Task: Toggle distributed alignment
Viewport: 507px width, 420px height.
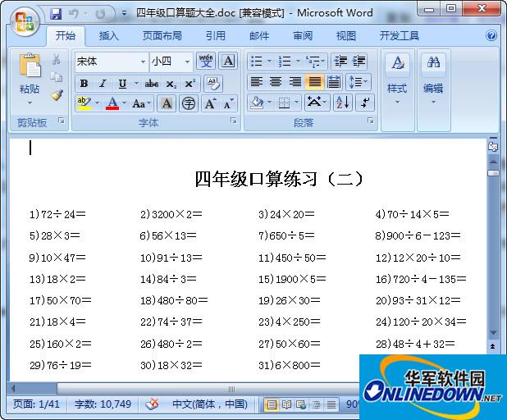Action: coord(334,81)
